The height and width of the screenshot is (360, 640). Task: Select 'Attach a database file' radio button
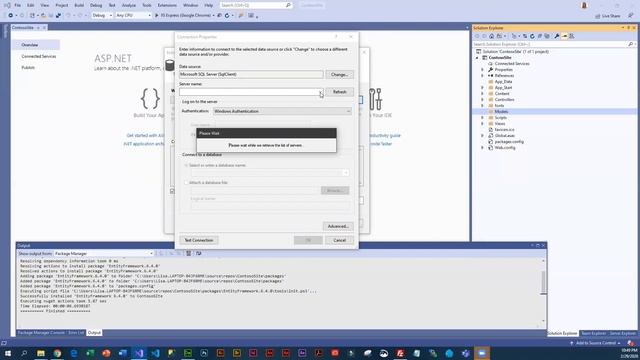point(186,183)
